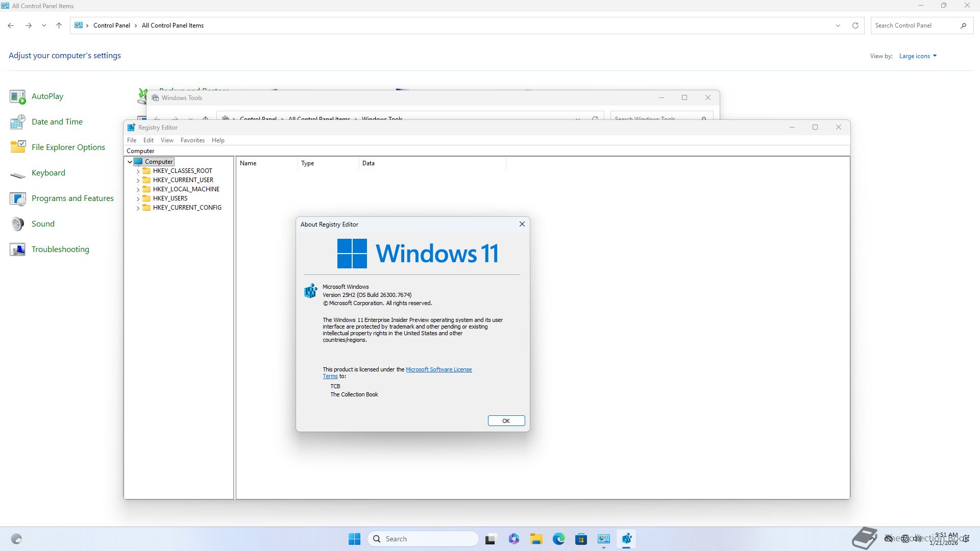Click the Windows Start button
The image size is (980, 551).
[354, 539]
